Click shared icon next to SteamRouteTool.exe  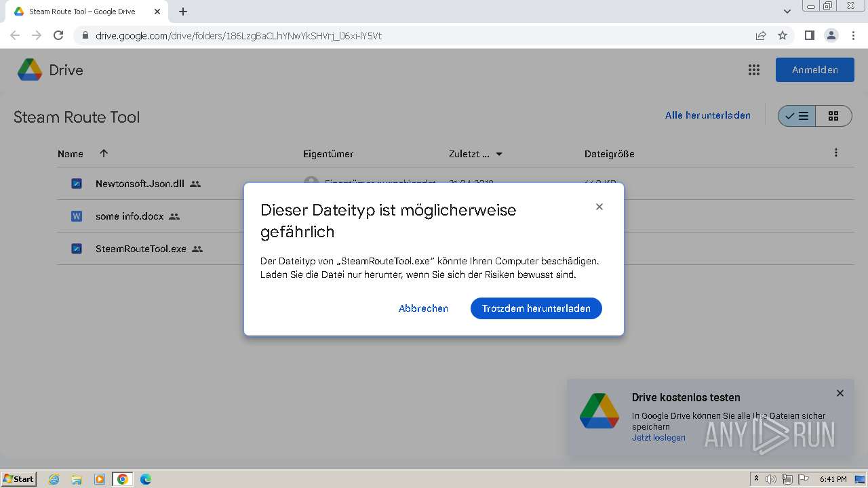point(197,249)
